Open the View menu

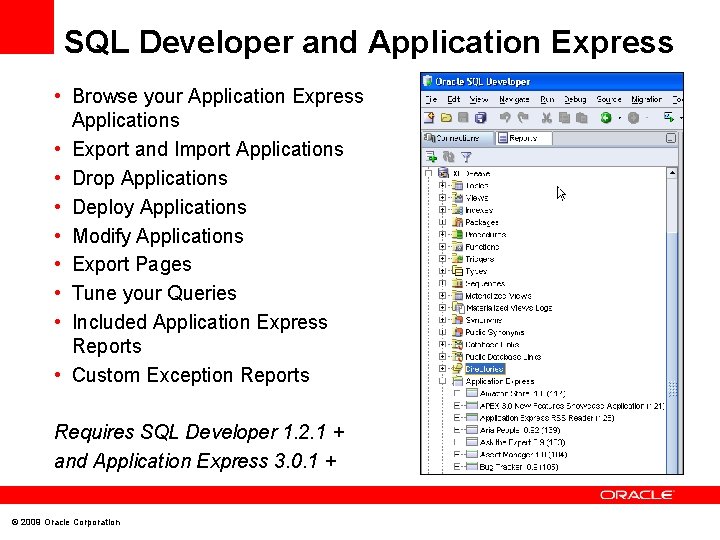click(478, 99)
